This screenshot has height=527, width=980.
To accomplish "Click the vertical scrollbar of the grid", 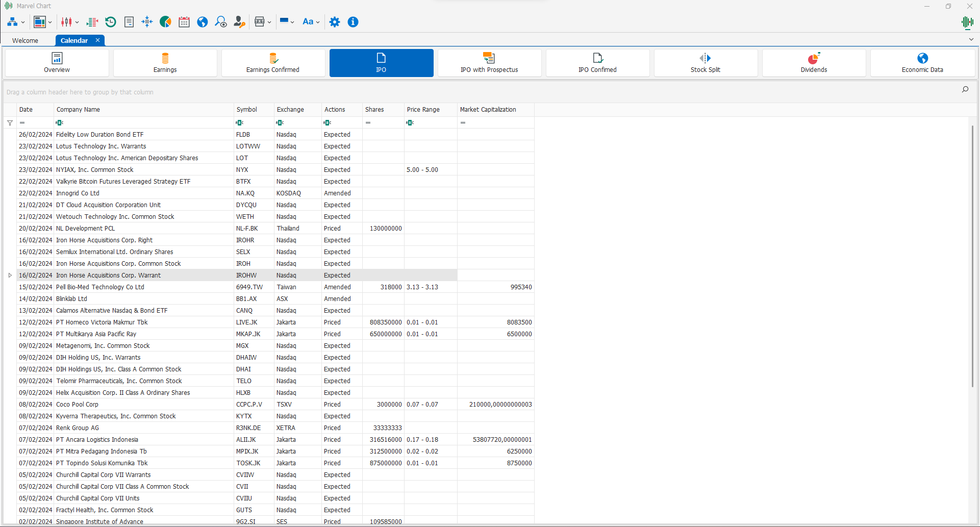I will [973, 255].
